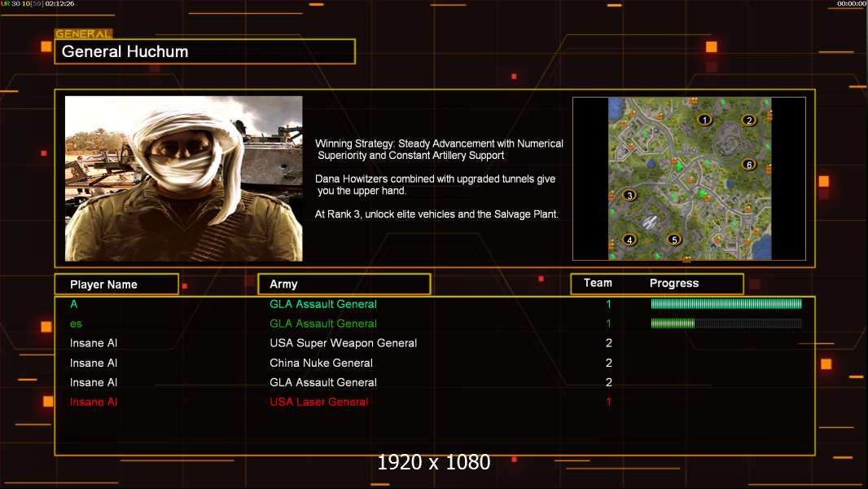Click the battlefield minimap preview
The image size is (868, 489).
tap(689, 178)
